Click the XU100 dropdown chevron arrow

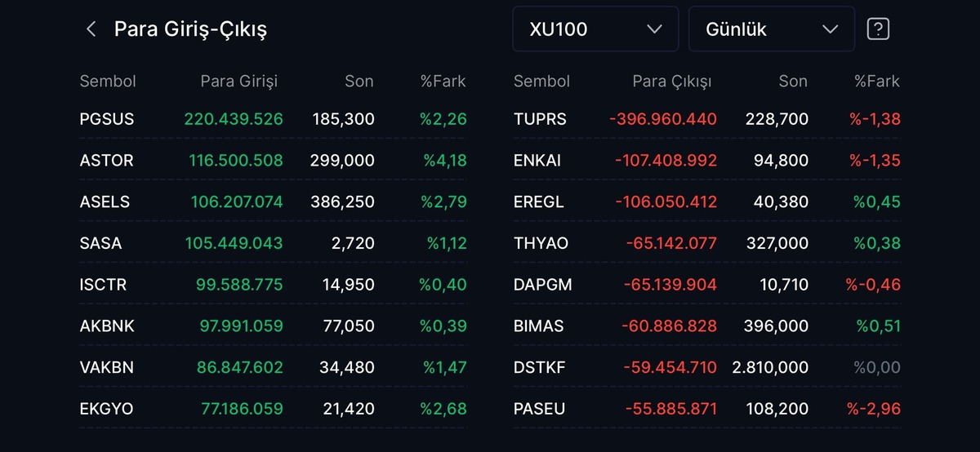[x=654, y=29]
